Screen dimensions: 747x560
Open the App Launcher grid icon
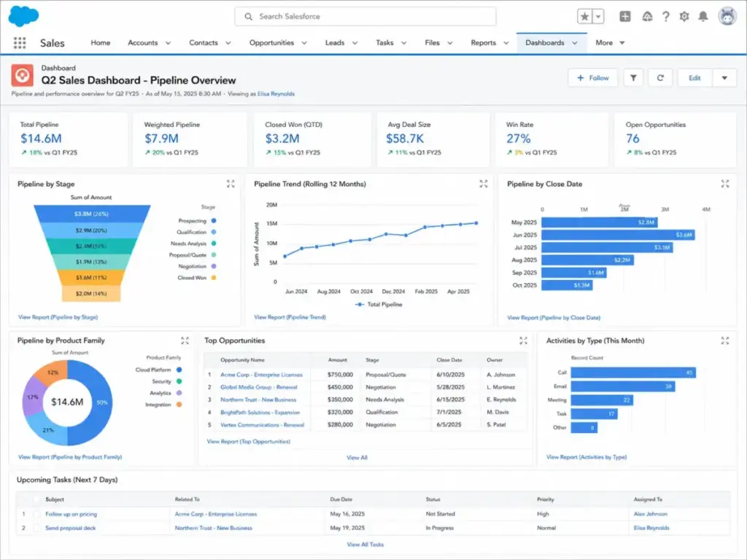20,43
